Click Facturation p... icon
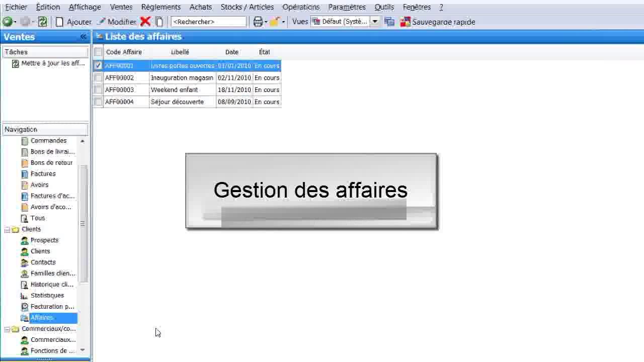The width and height of the screenshot is (644, 362). tap(25, 307)
